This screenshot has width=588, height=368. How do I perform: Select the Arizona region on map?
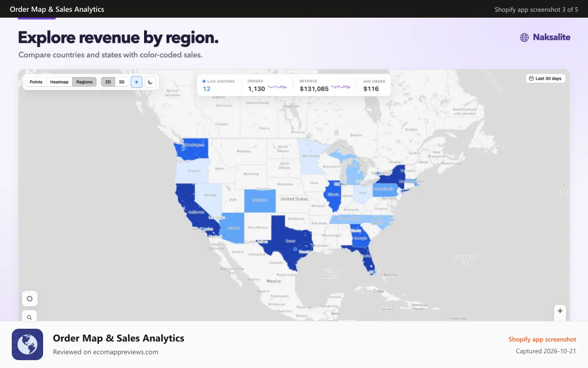tap(232, 228)
